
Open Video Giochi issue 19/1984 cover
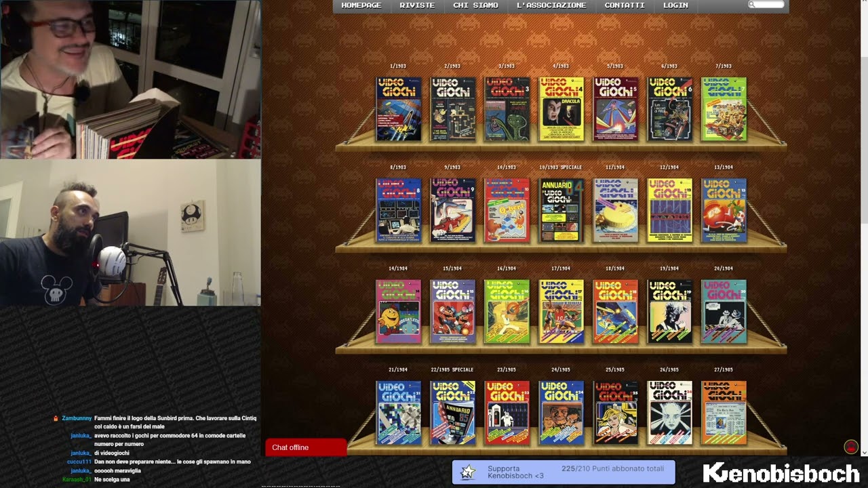(x=670, y=312)
